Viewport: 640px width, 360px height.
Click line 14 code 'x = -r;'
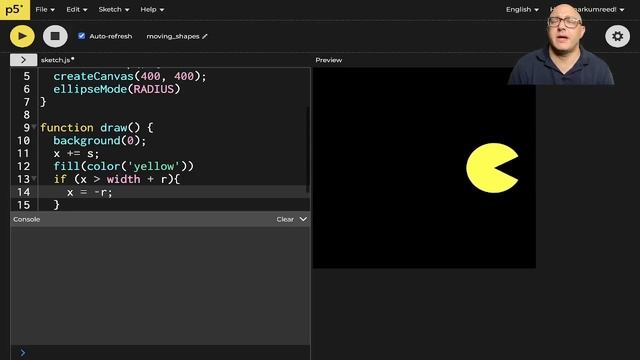point(89,192)
